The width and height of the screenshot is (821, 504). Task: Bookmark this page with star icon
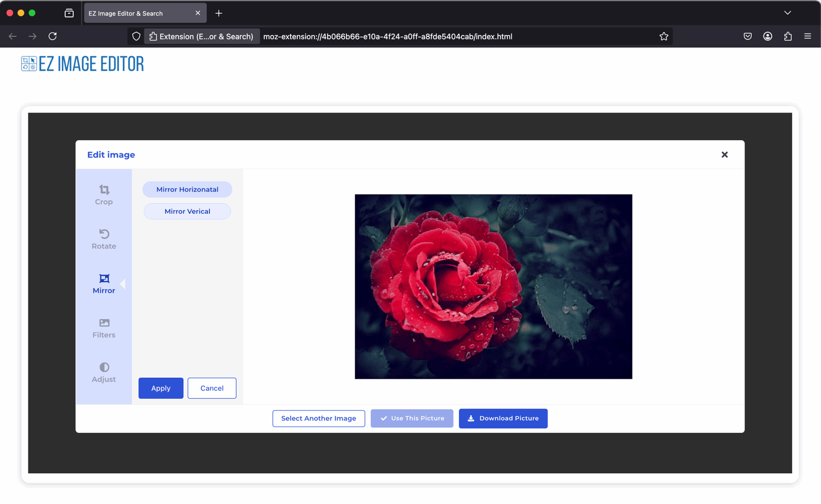coord(663,36)
